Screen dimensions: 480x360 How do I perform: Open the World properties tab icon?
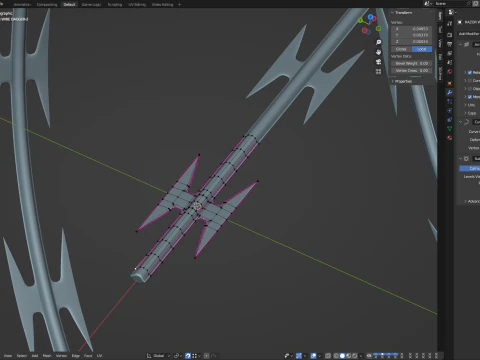pyautogui.click(x=449, y=71)
